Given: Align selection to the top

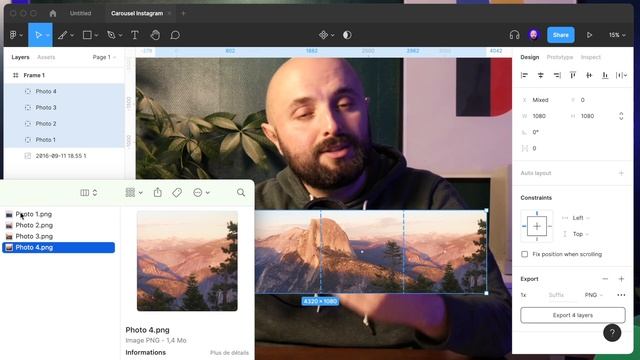Looking at the screenshot, I should pos(573,75).
